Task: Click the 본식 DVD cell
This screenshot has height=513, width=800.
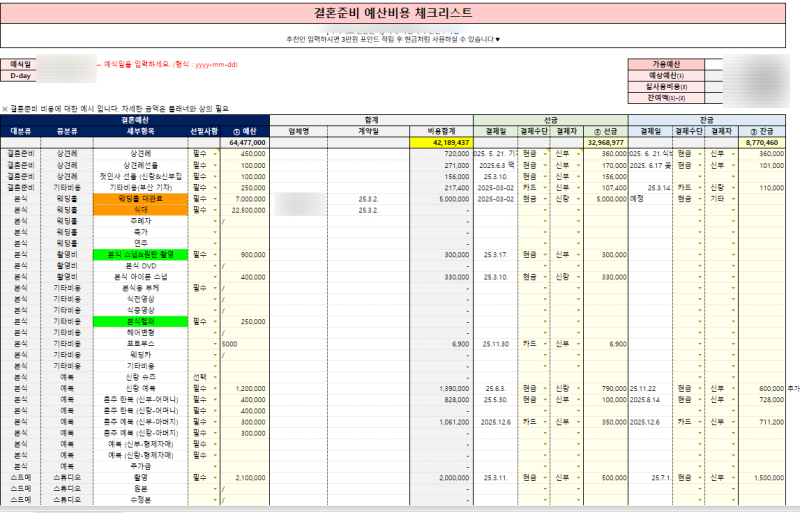Action: pos(140,266)
